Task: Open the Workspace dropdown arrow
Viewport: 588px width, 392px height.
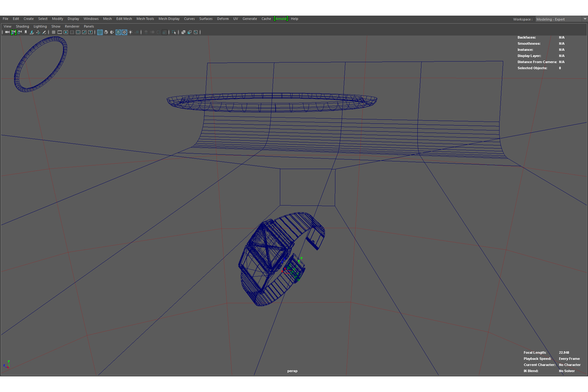Action: pyautogui.click(x=585, y=19)
